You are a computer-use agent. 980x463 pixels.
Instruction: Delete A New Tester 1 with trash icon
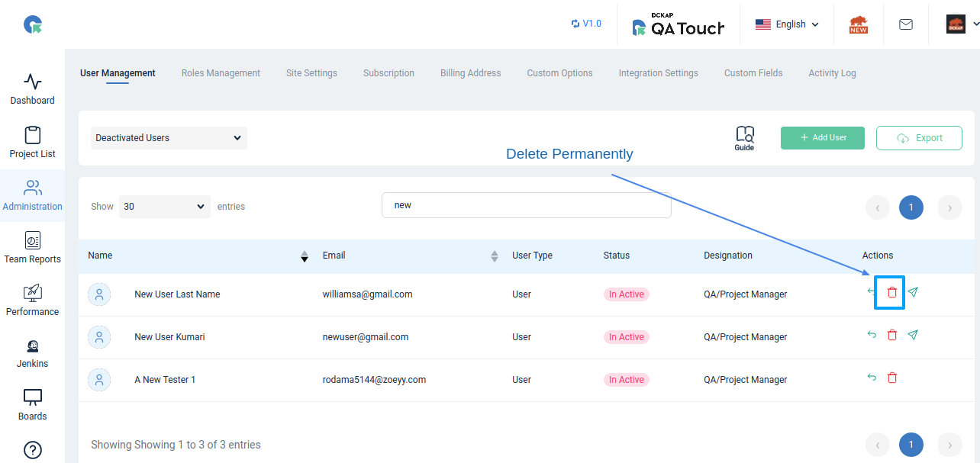tap(891, 378)
